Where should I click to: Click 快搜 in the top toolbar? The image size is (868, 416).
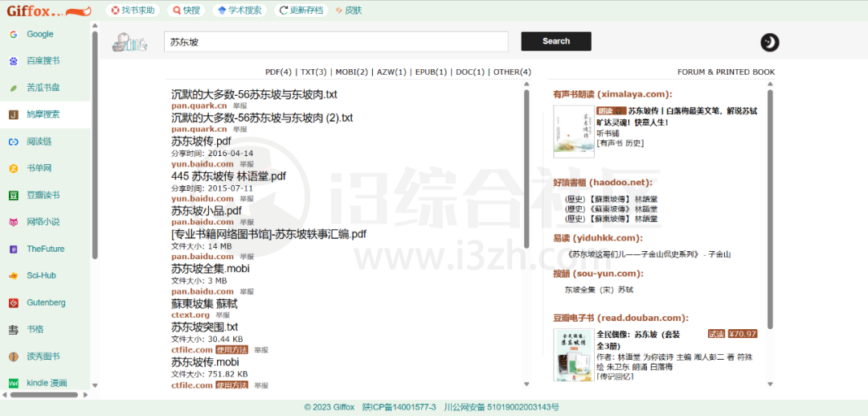tap(186, 10)
